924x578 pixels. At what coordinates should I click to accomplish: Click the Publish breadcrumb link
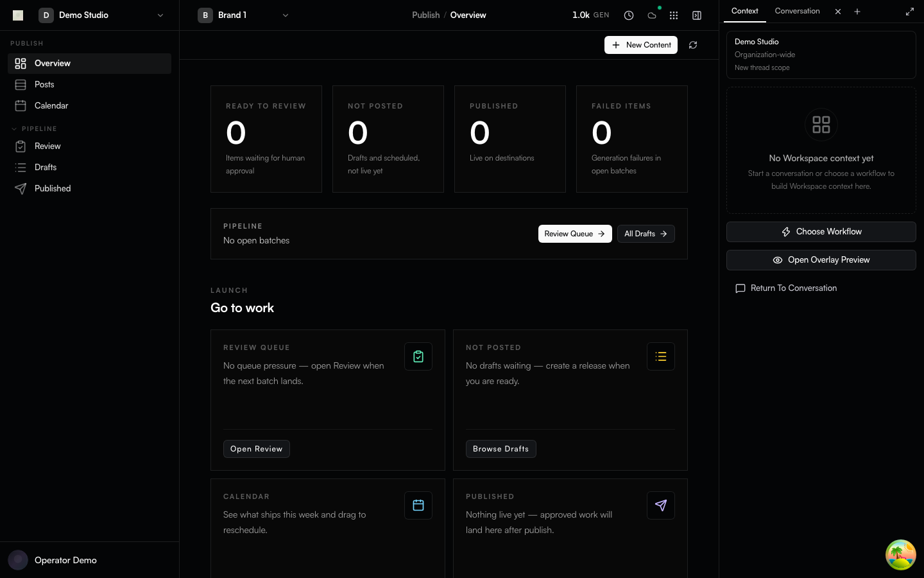(426, 15)
